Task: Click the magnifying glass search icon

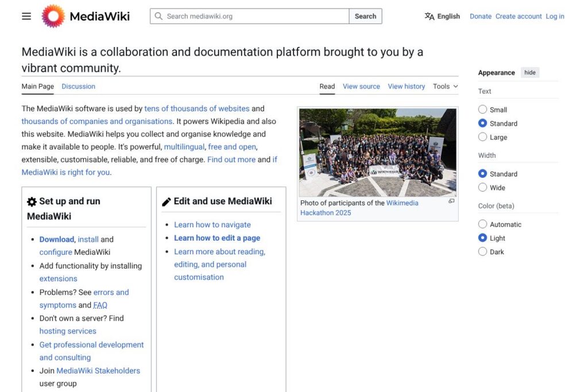Action: (x=158, y=16)
